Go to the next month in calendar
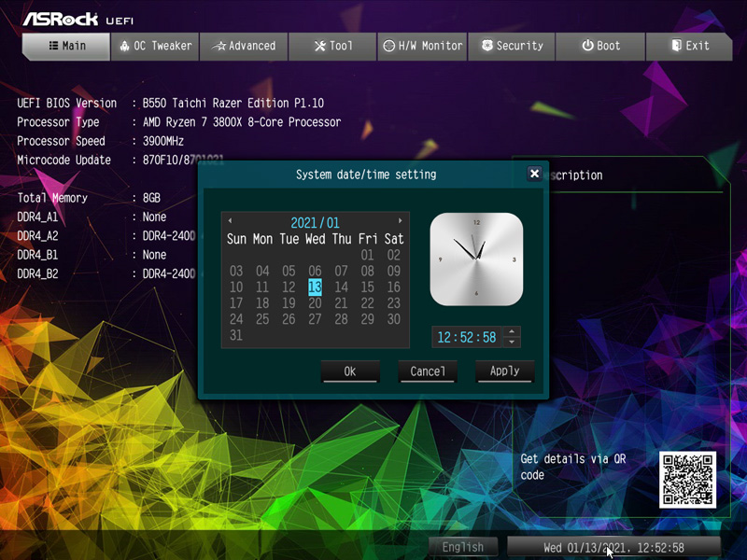The image size is (747, 560). pyautogui.click(x=401, y=220)
